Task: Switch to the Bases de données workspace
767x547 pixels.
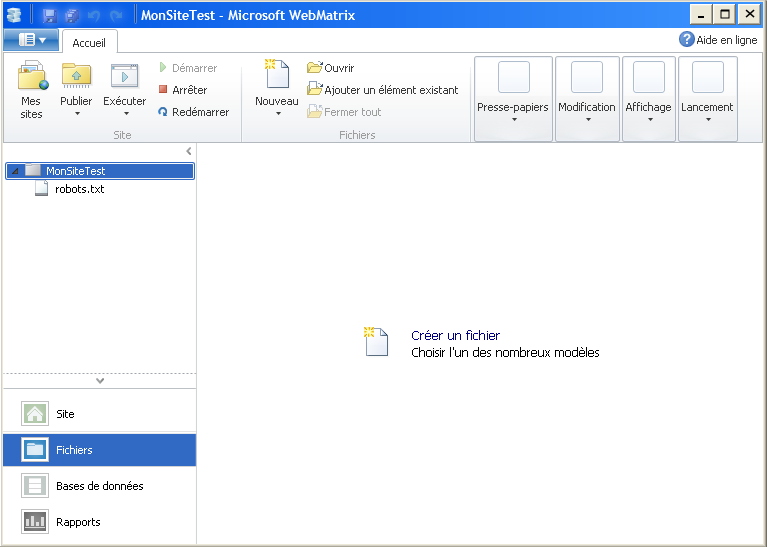Action: (99, 486)
